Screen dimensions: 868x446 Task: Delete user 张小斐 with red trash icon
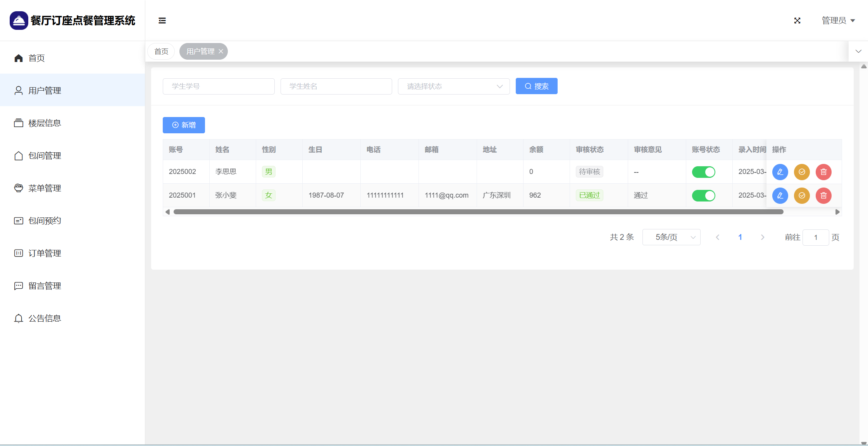tap(823, 196)
